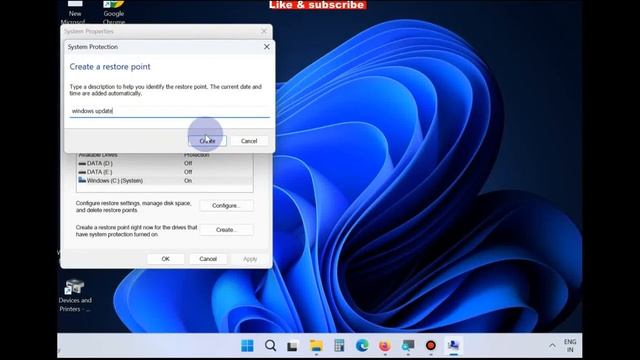Open Task View on the taskbar
Screen dimensions: 640x360
pyautogui.click(x=292, y=346)
